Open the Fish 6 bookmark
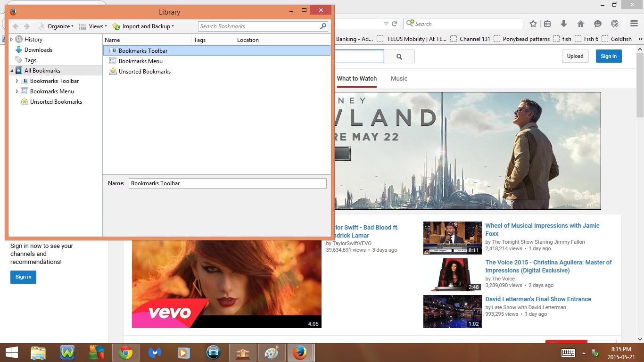 click(586, 39)
